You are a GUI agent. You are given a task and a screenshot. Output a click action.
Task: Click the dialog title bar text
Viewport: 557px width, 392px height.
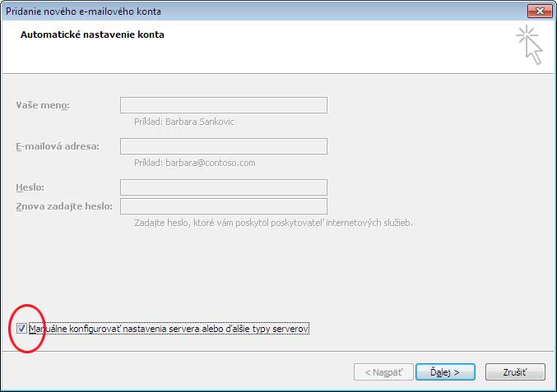tap(84, 12)
